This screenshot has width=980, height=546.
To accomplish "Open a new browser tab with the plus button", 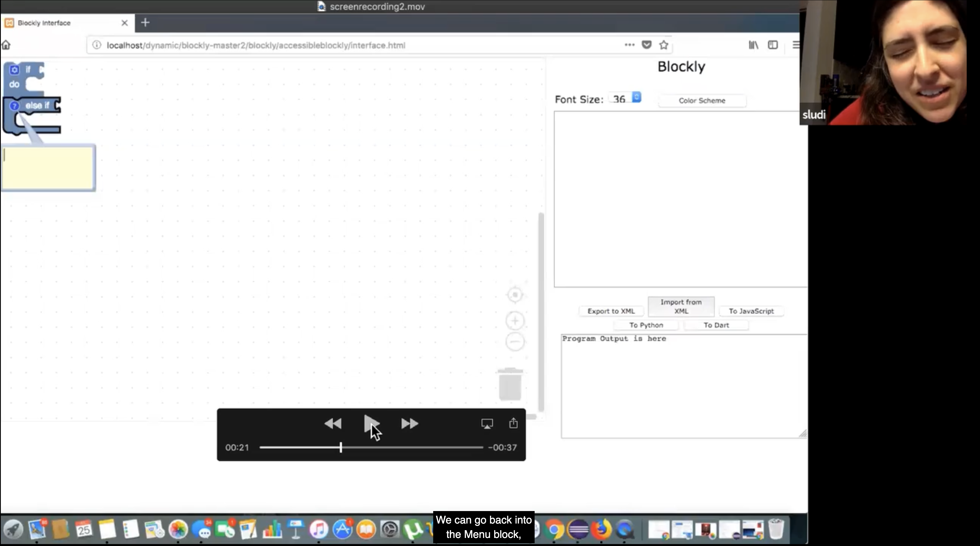I will pyautogui.click(x=145, y=23).
